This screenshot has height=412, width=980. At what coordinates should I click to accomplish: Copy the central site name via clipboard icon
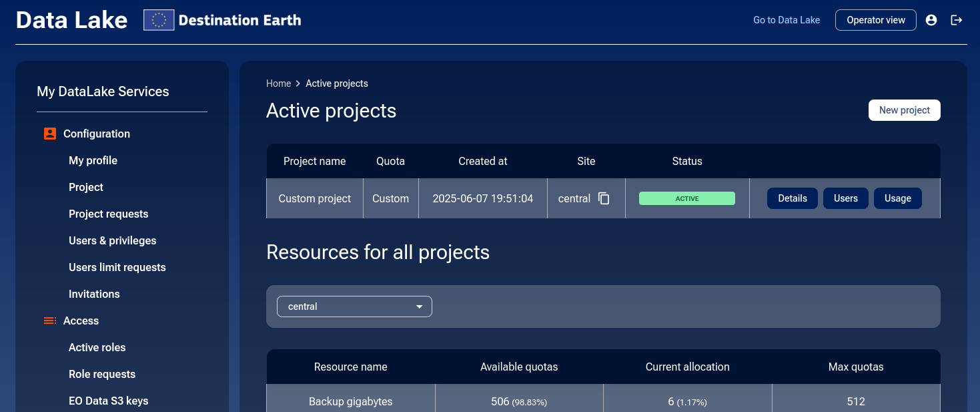point(604,198)
